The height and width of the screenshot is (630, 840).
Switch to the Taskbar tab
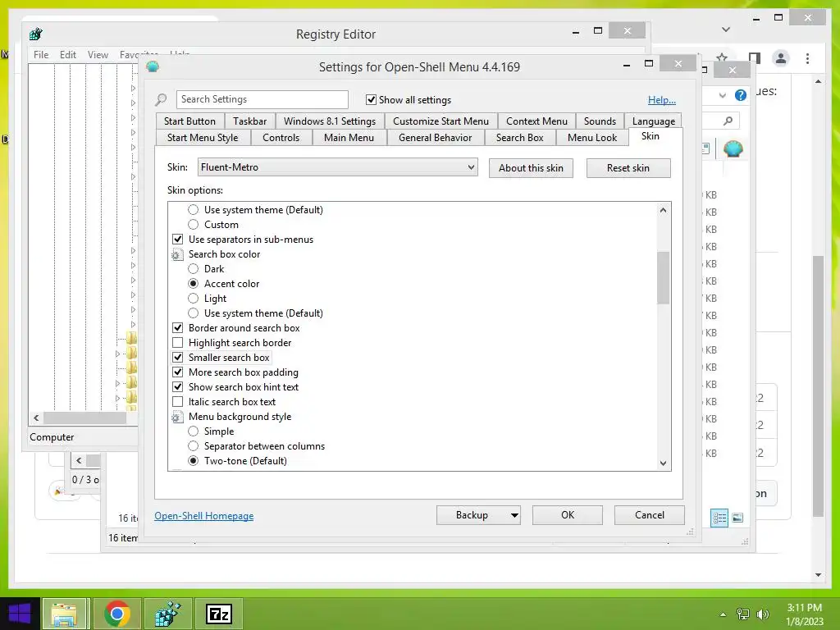249,121
